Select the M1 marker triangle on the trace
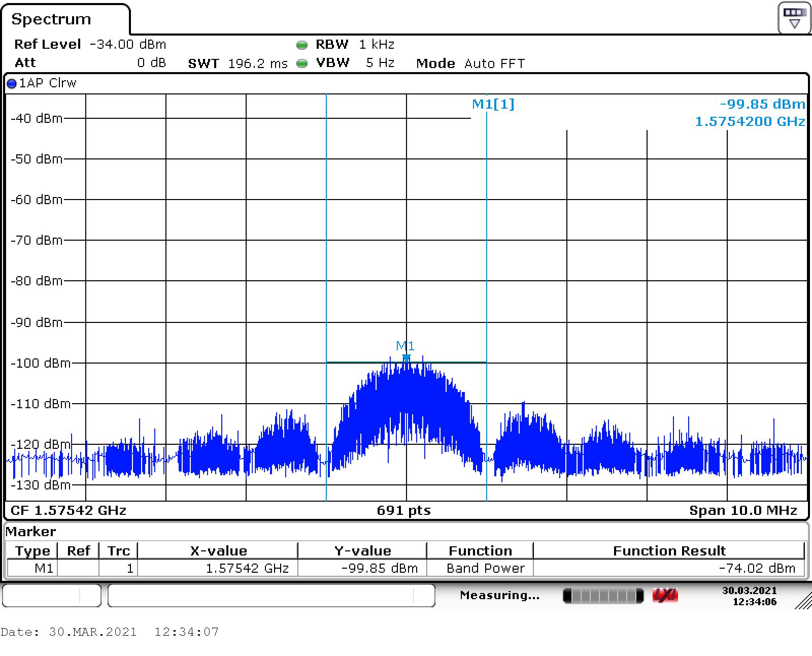 (406, 358)
